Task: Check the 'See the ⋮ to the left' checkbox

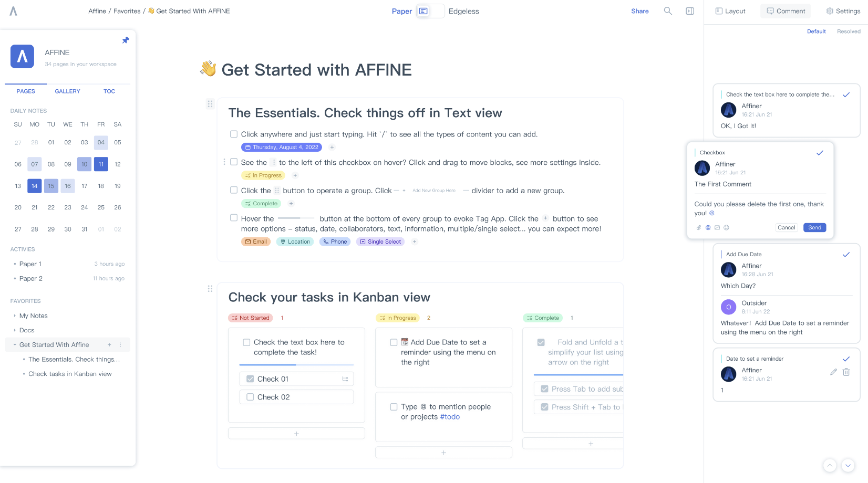Action: (234, 162)
